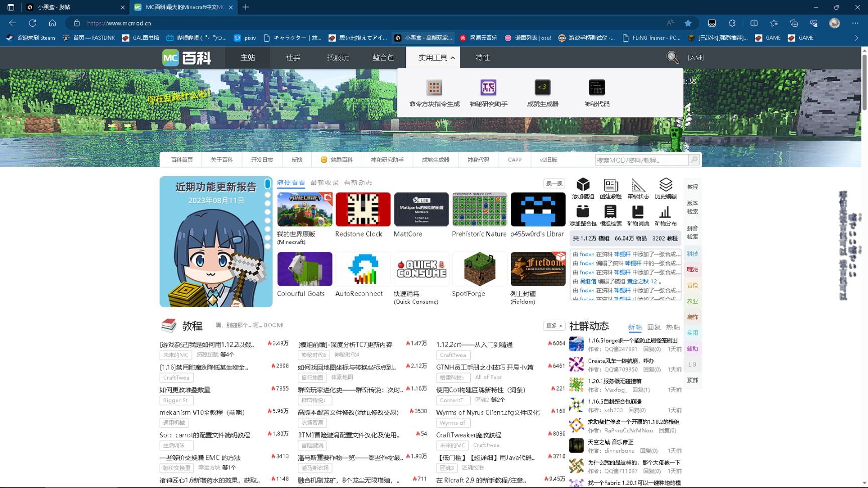Show the 热帖 tab in 社群动态

(x=673, y=327)
